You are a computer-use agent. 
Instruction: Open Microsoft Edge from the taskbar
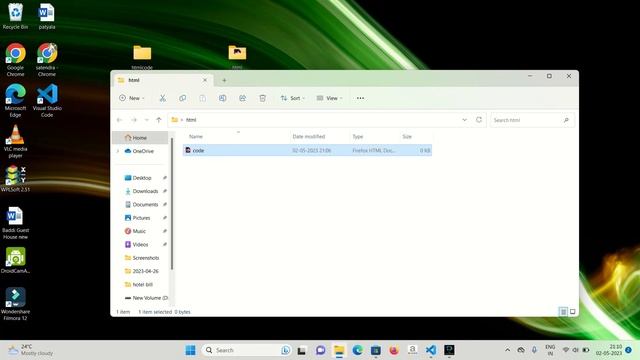[x=358, y=350]
